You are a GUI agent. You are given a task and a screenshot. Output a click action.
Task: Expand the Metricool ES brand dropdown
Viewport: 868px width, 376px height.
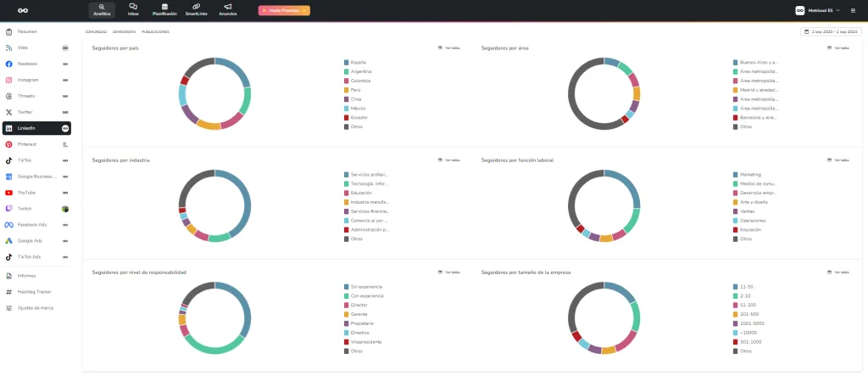point(817,10)
